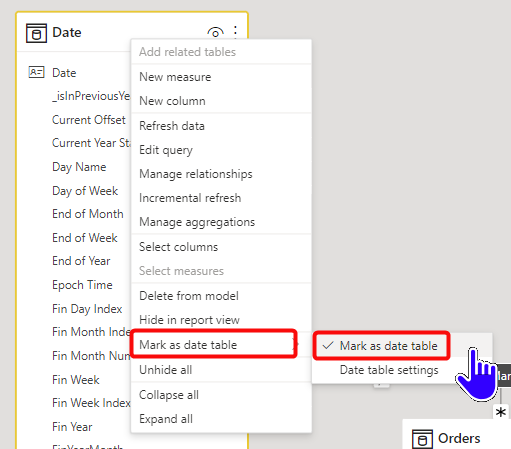Select the End of Year field
Image resolution: width=511 pixels, height=449 pixels.
[81, 261]
